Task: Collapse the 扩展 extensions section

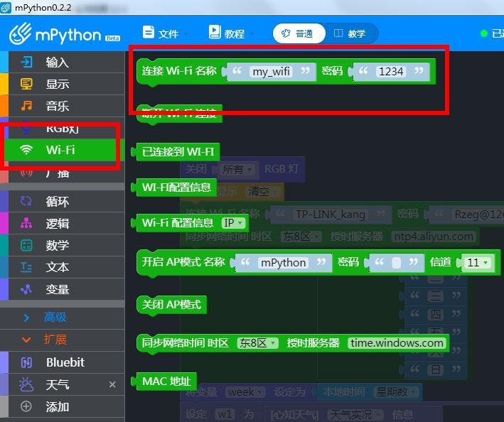Action: coord(63,340)
